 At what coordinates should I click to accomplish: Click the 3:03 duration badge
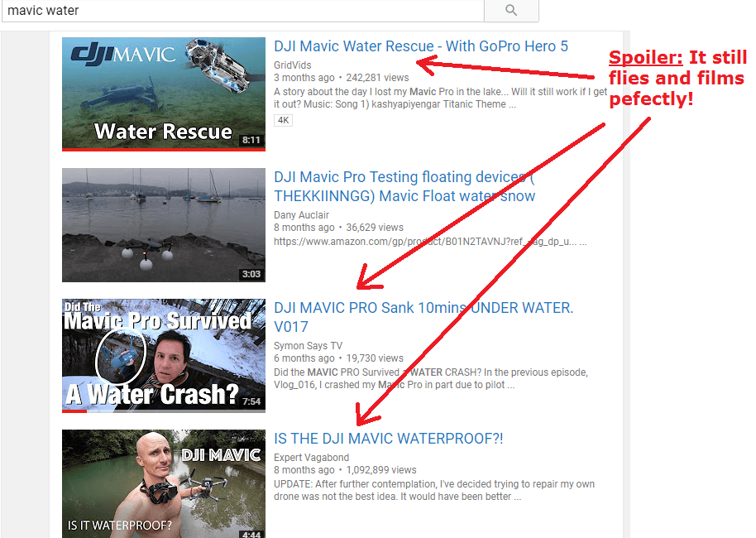pyautogui.click(x=251, y=274)
